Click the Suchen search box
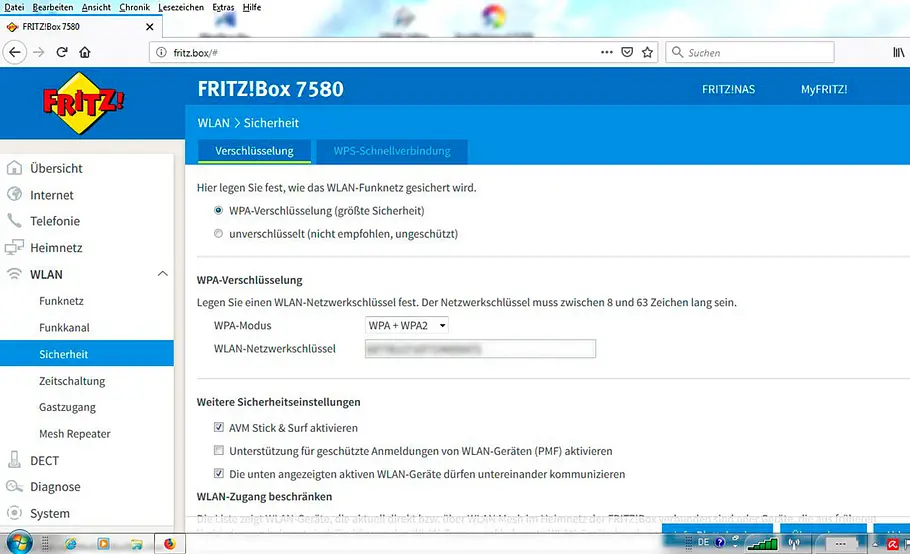The width and height of the screenshot is (910, 554). click(x=750, y=52)
